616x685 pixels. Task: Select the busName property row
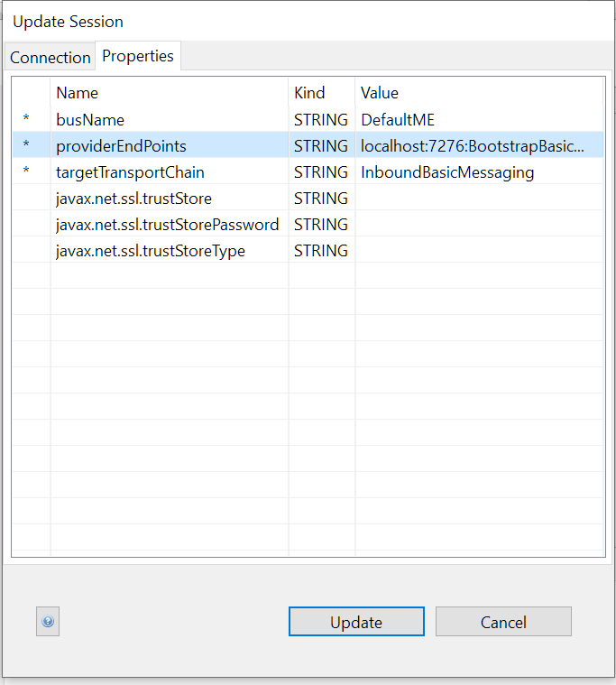(90, 120)
